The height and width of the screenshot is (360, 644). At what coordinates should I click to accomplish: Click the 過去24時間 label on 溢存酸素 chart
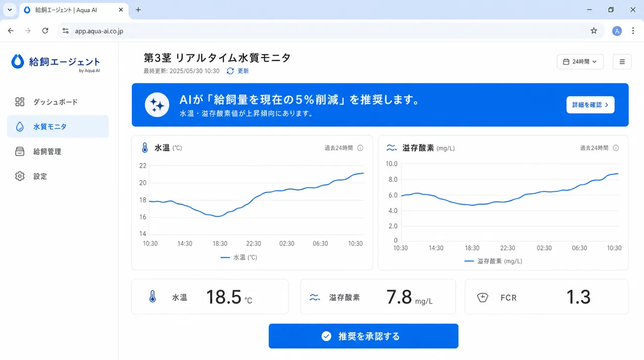[594, 148]
